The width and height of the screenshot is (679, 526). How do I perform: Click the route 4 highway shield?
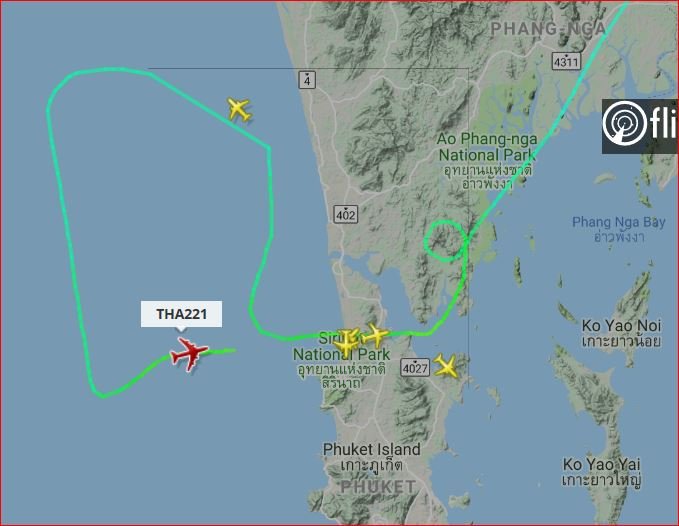[x=307, y=80]
